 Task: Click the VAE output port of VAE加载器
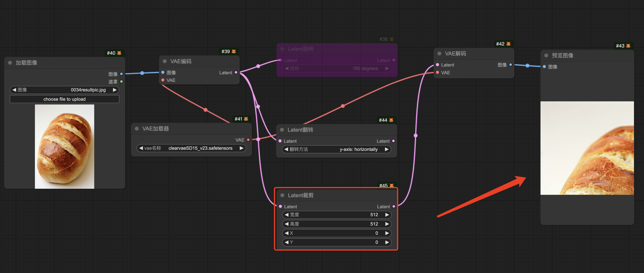point(248,140)
